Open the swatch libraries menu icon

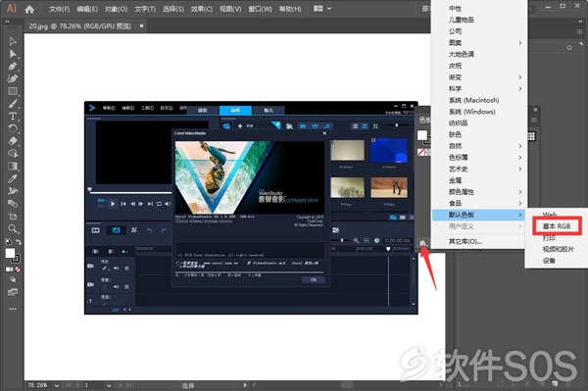[x=423, y=243]
